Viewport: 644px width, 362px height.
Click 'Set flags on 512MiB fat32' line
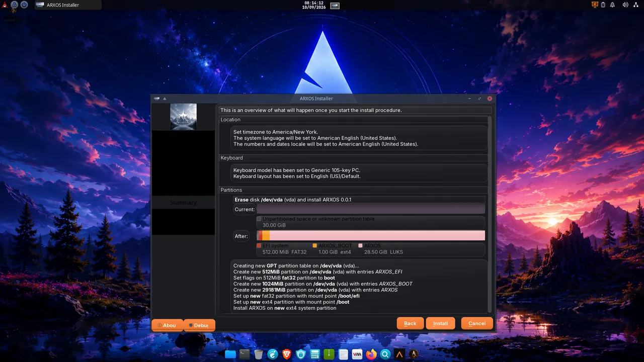pyautogui.click(x=284, y=278)
